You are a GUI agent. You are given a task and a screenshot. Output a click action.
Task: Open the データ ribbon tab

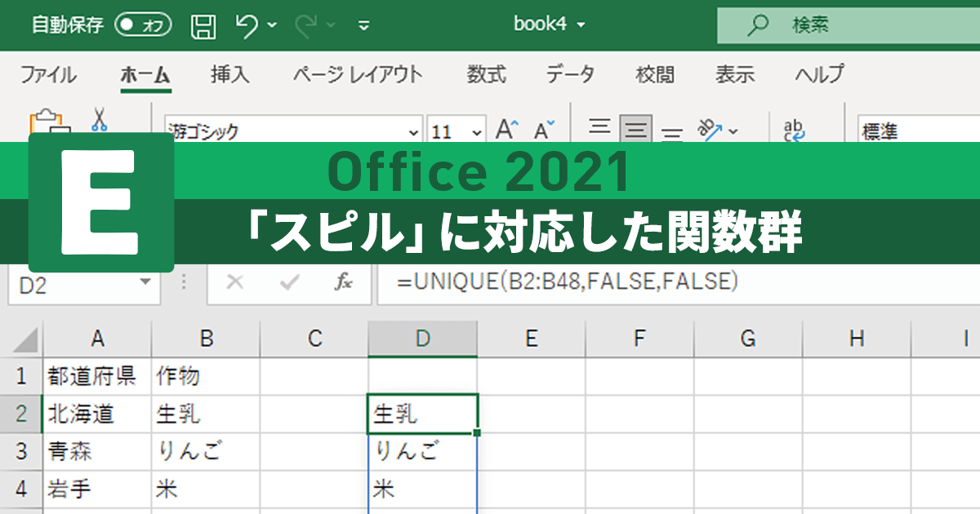click(x=571, y=75)
